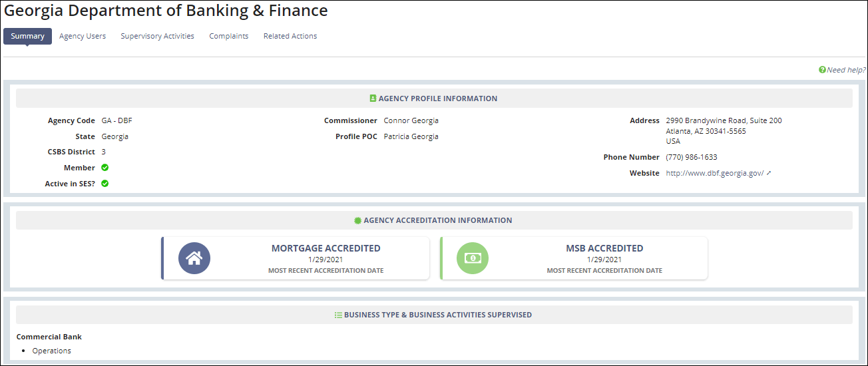Click the Mortgage Accredited house icon
The width and height of the screenshot is (868, 366).
(x=194, y=258)
